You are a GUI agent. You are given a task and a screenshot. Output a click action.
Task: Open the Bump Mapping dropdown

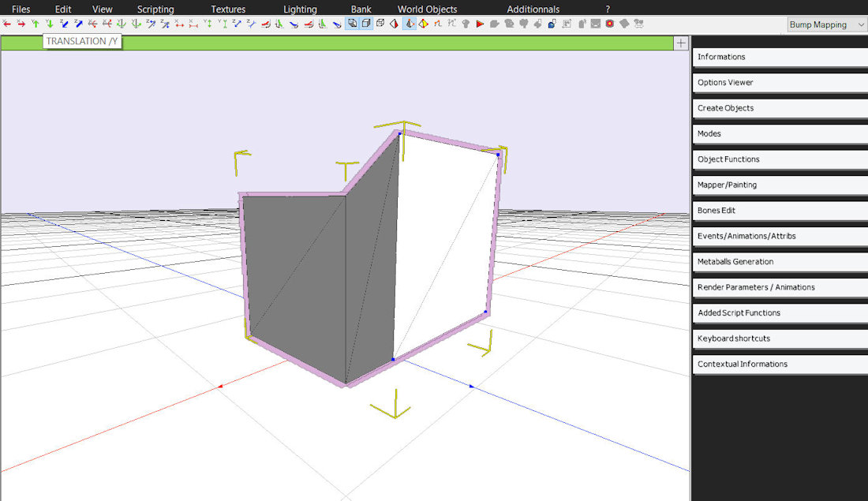(827, 24)
